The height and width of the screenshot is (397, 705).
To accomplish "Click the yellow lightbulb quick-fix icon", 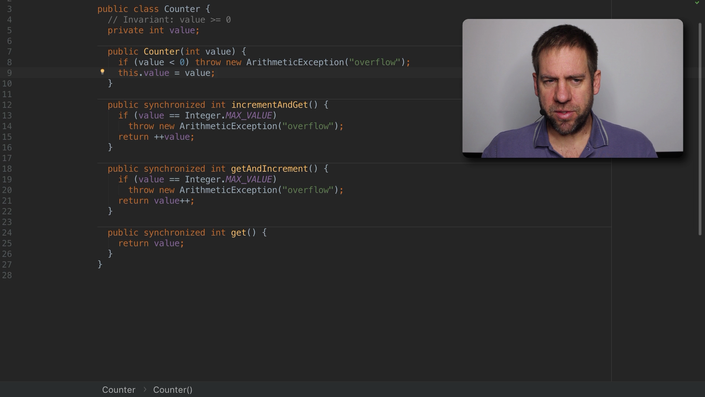I will coord(103,71).
